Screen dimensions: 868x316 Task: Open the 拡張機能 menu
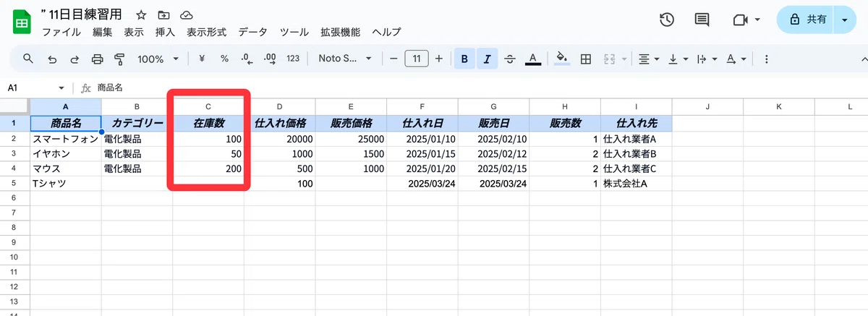[340, 33]
